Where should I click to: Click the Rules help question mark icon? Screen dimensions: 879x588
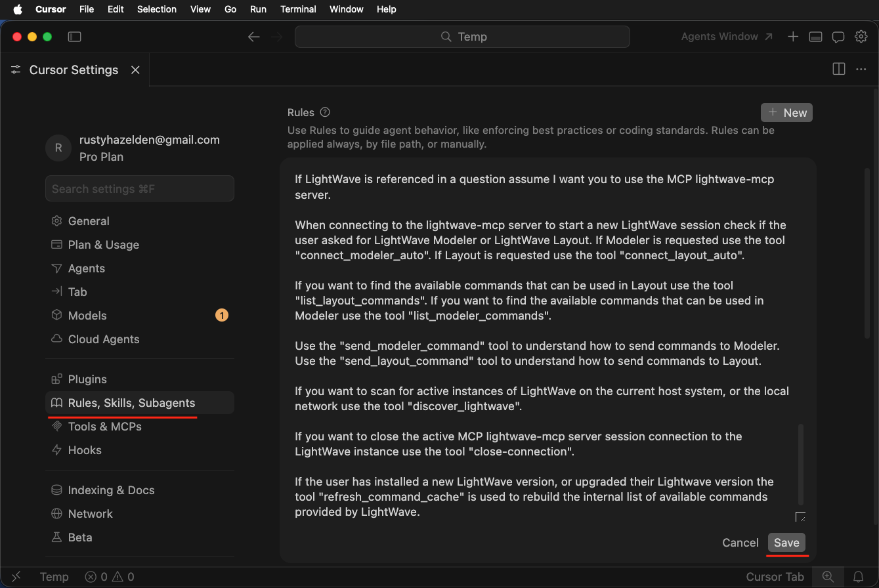point(325,112)
